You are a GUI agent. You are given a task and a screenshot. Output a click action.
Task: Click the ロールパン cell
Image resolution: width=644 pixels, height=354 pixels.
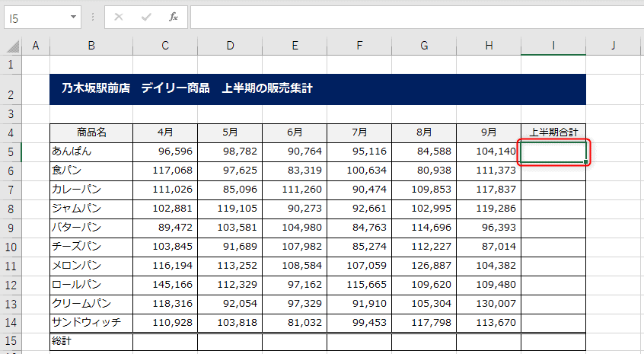pos(91,285)
